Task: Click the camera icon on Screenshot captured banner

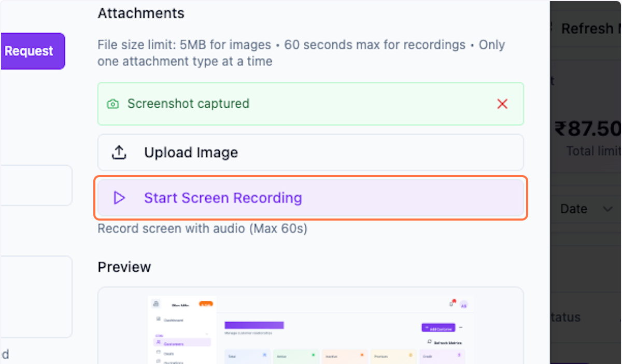Action: pos(113,104)
